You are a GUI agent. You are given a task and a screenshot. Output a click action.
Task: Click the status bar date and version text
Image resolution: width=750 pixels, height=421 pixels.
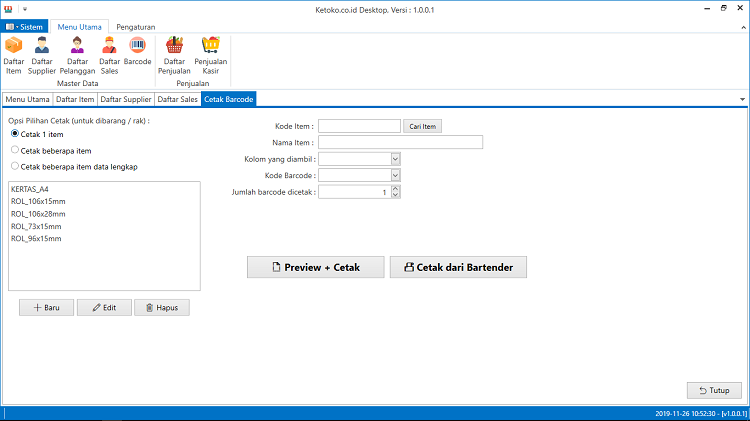click(701, 414)
